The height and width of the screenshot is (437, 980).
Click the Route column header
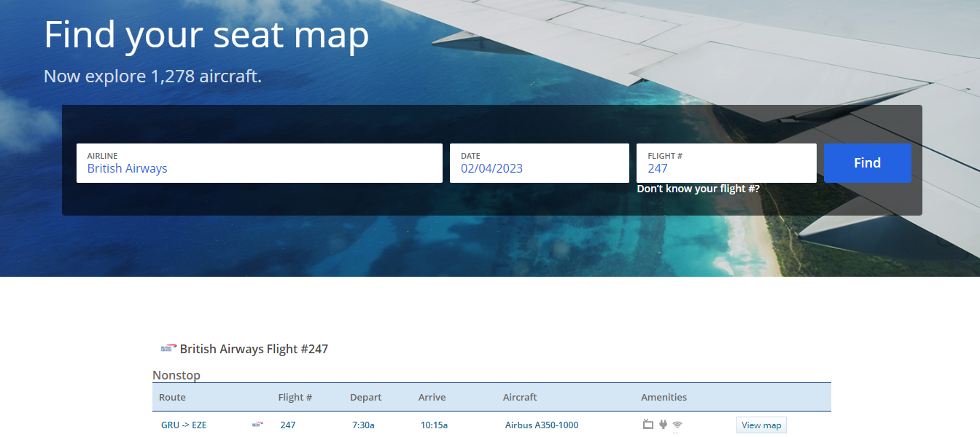pyautogui.click(x=172, y=397)
